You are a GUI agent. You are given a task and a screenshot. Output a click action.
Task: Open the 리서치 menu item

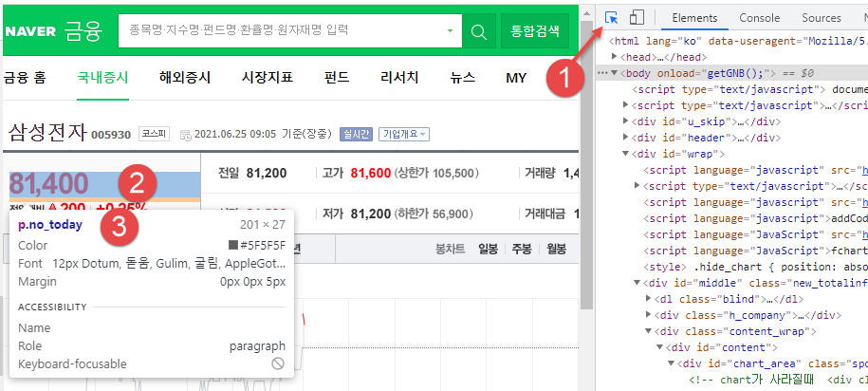pyautogui.click(x=399, y=78)
